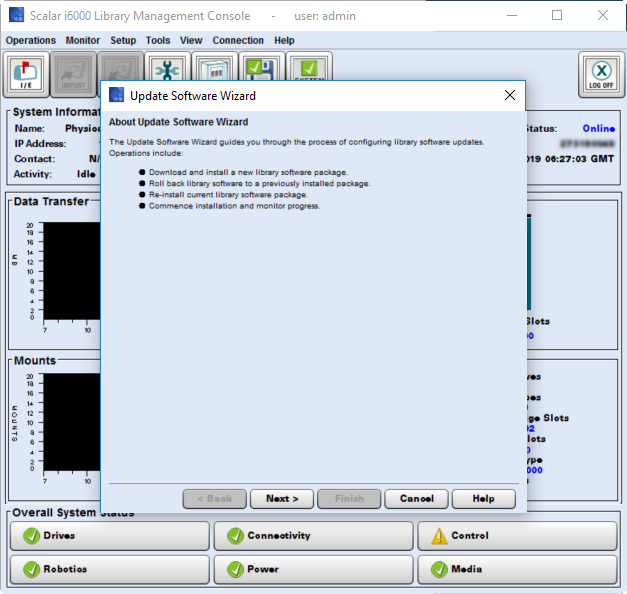Click the 'Online' status text
The width and height of the screenshot is (627, 594).
tap(599, 128)
